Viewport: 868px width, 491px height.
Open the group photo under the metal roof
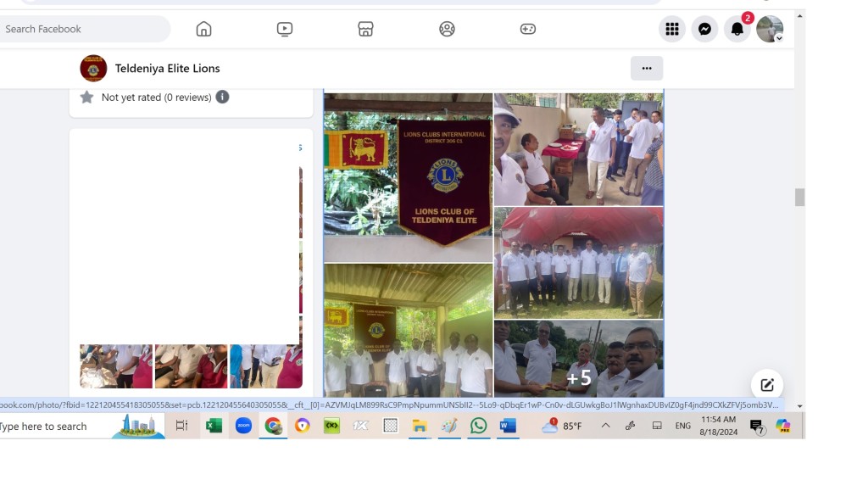(408, 330)
